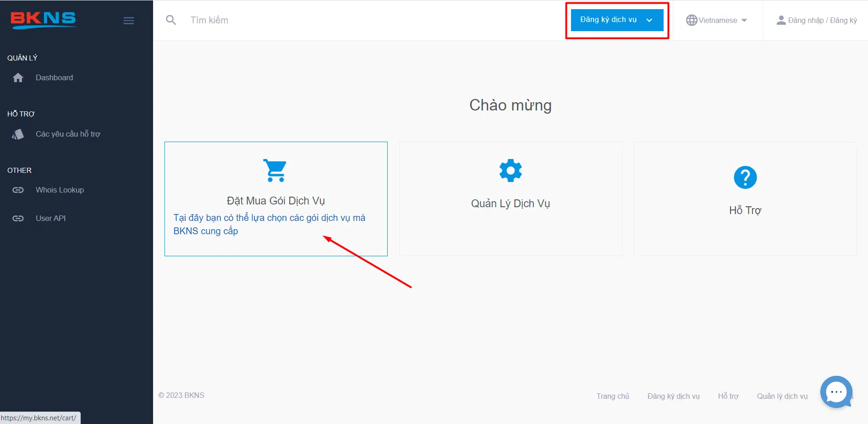Open Dashboard in the sidebar
Screen dimensions: 868x424
click(x=55, y=78)
